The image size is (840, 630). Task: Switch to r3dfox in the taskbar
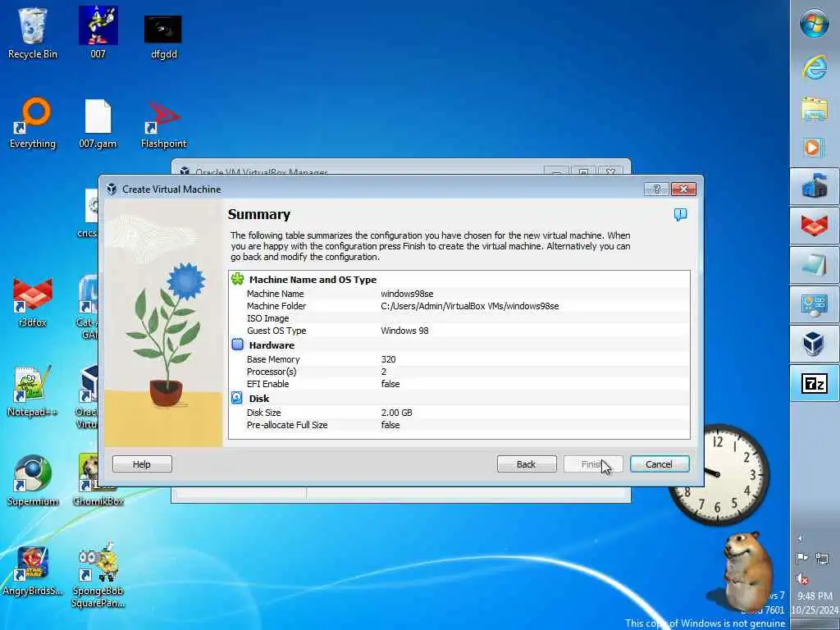tap(815, 226)
